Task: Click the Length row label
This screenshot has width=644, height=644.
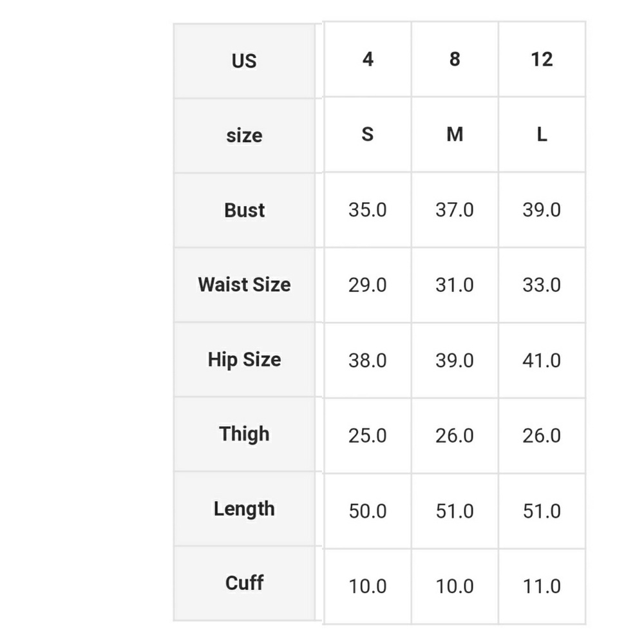Action: coord(244,509)
